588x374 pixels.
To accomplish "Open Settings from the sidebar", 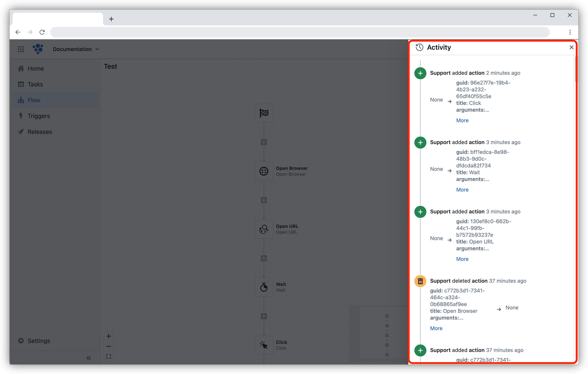I will pyautogui.click(x=39, y=341).
